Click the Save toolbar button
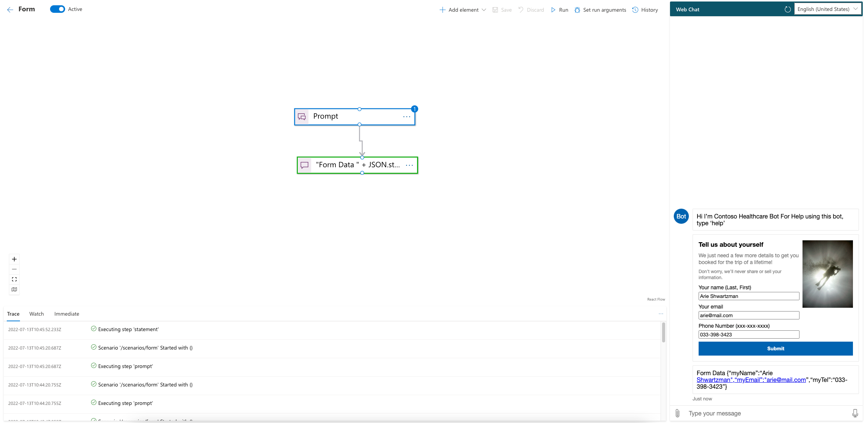The image size is (868, 423). (x=502, y=10)
